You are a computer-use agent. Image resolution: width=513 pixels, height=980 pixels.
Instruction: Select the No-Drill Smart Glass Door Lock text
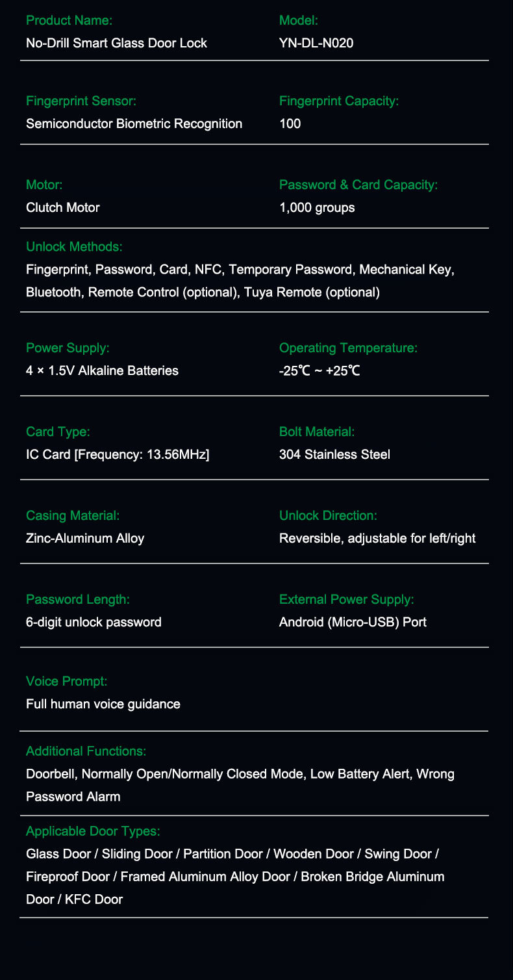point(116,43)
